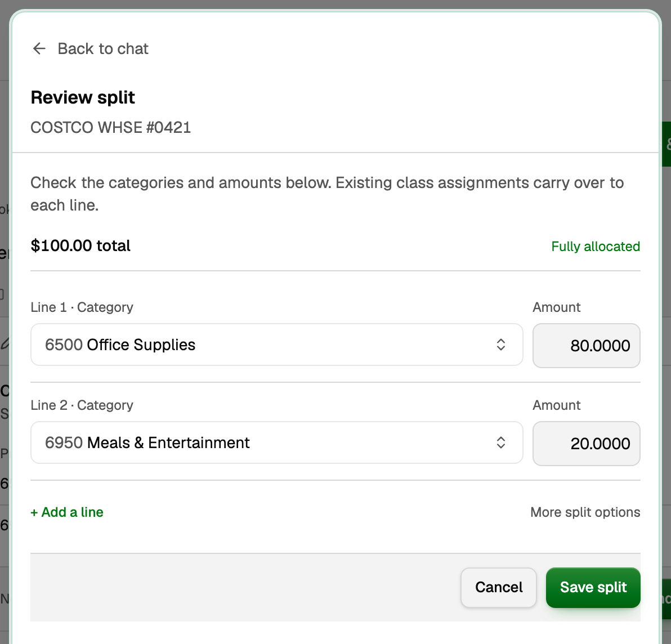The width and height of the screenshot is (671, 644).
Task: Go back via Back to chat link
Action: tap(90, 49)
